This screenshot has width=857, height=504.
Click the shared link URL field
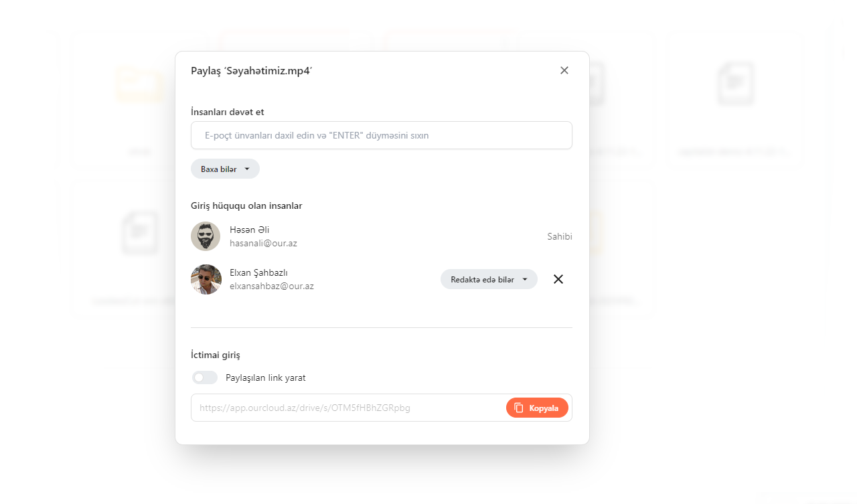(x=348, y=408)
